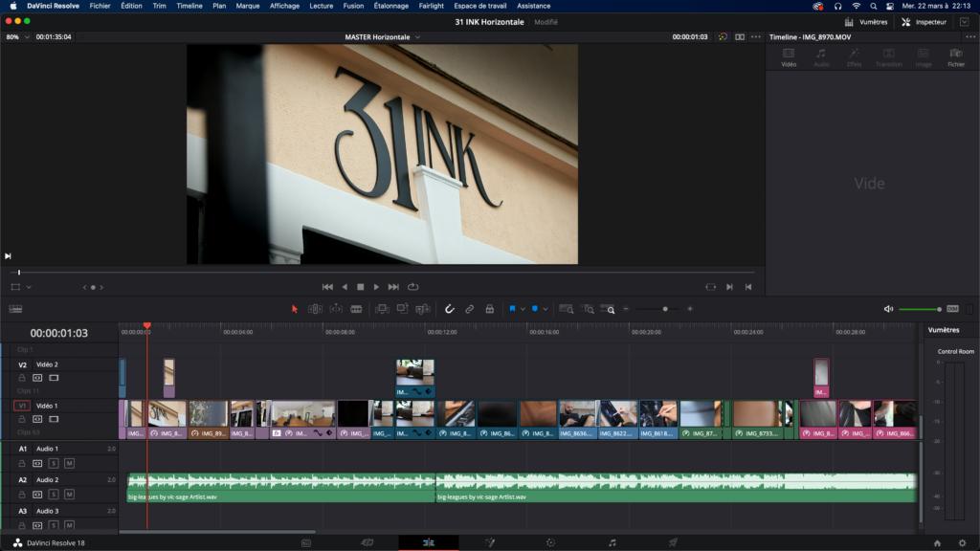Image resolution: width=980 pixels, height=551 pixels.
Task: Select the big-leagues by vic-sage audio clip
Action: 281,488
